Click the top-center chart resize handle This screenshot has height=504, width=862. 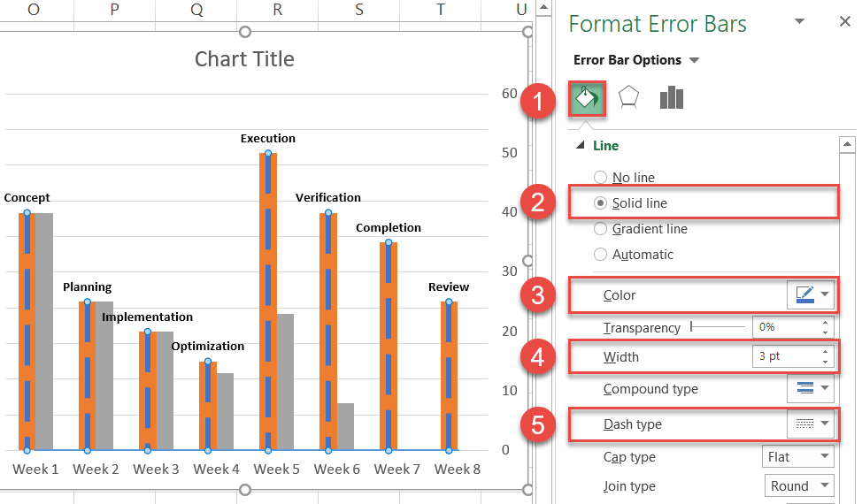tap(245, 32)
